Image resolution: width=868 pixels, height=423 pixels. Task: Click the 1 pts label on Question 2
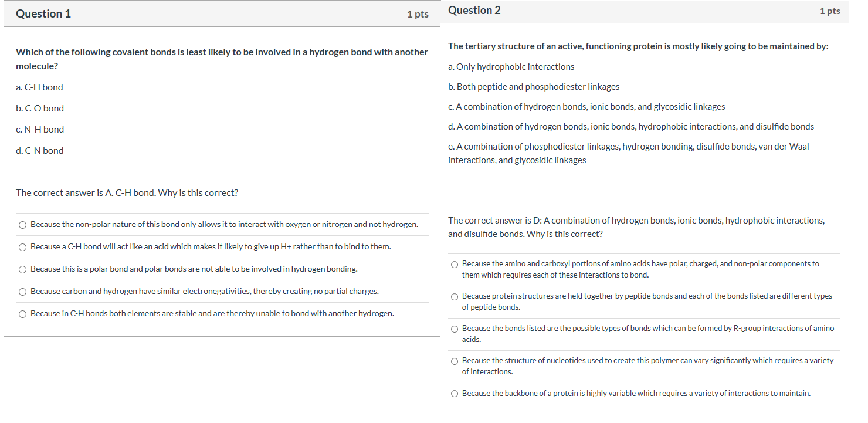pos(830,11)
